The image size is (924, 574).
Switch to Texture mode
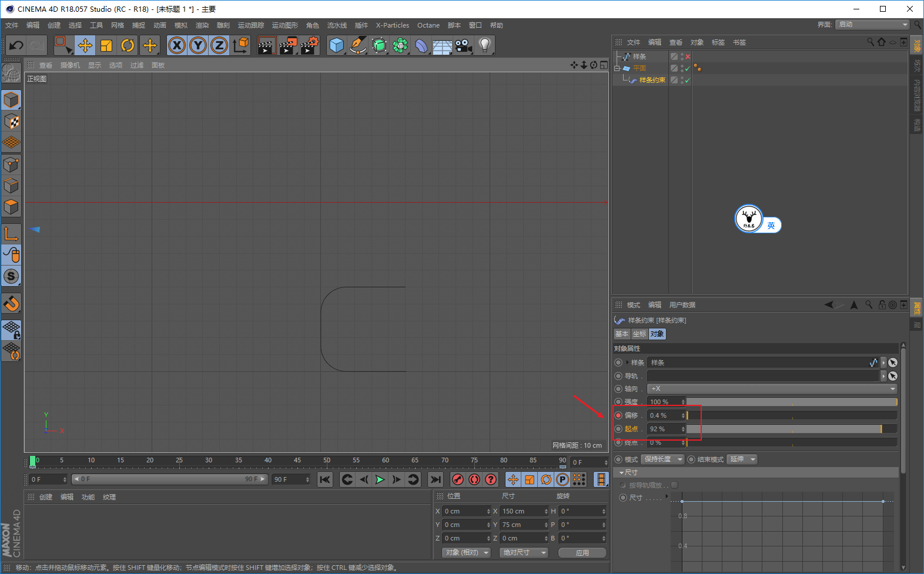[11, 122]
